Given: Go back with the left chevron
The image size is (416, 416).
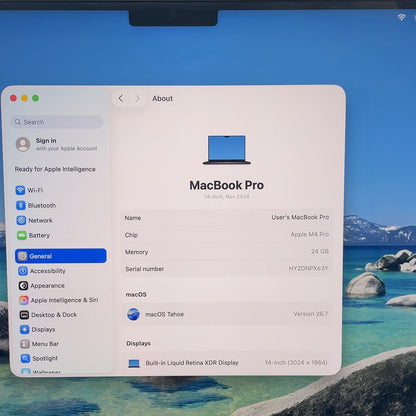Looking at the screenshot, I should (x=121, y=98).
